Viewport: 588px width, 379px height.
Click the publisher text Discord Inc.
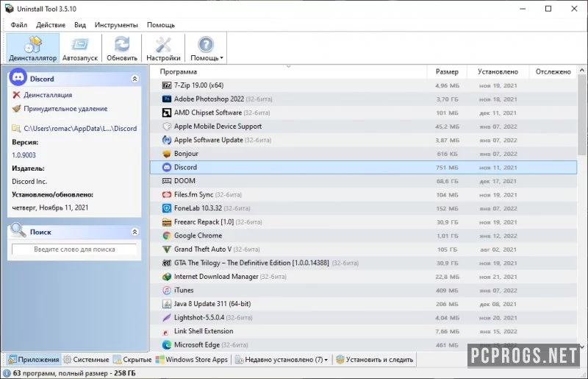tap(29, 182)
